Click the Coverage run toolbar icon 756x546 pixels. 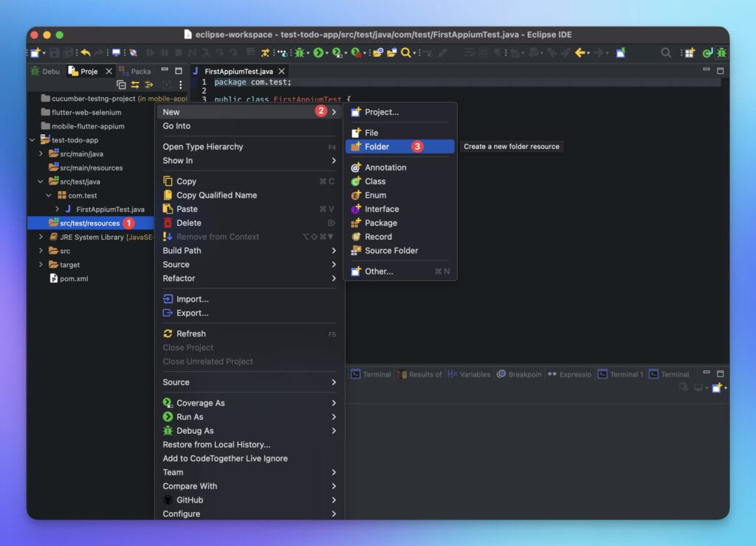337,52
